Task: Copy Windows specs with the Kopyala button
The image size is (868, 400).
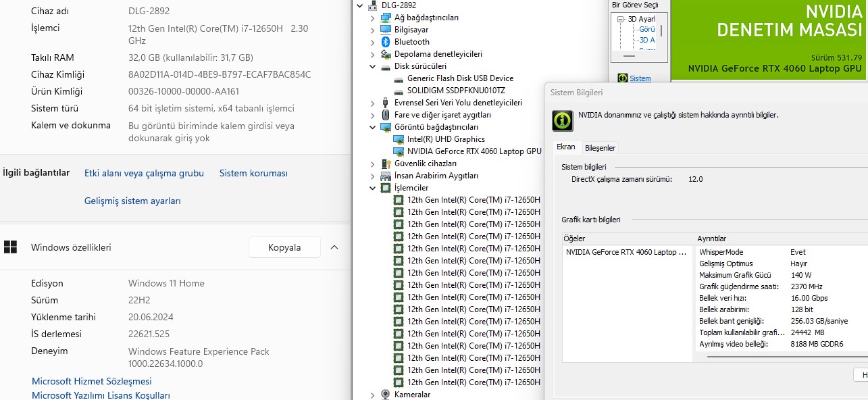Action: pyautogui.click(x=284, y=247)
